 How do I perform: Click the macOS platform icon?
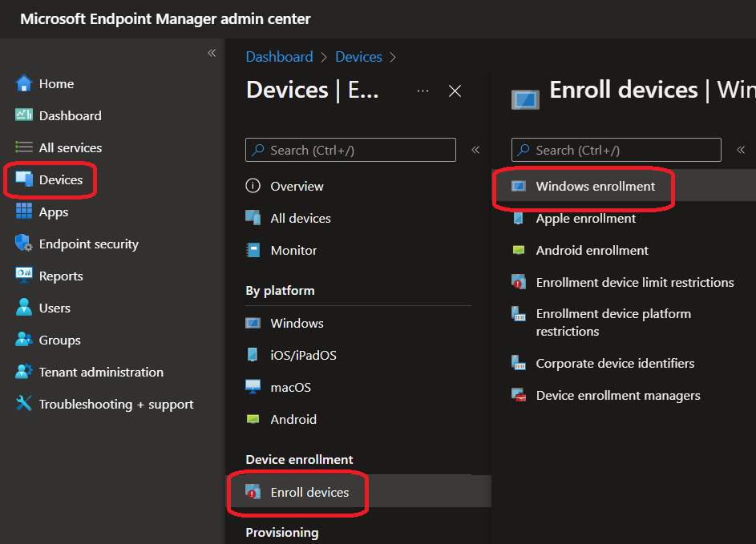[253, 387]
